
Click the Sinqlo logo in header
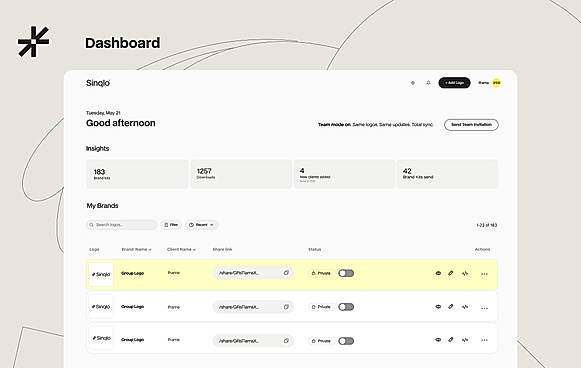pyautogui.click(x=98, y=83)
